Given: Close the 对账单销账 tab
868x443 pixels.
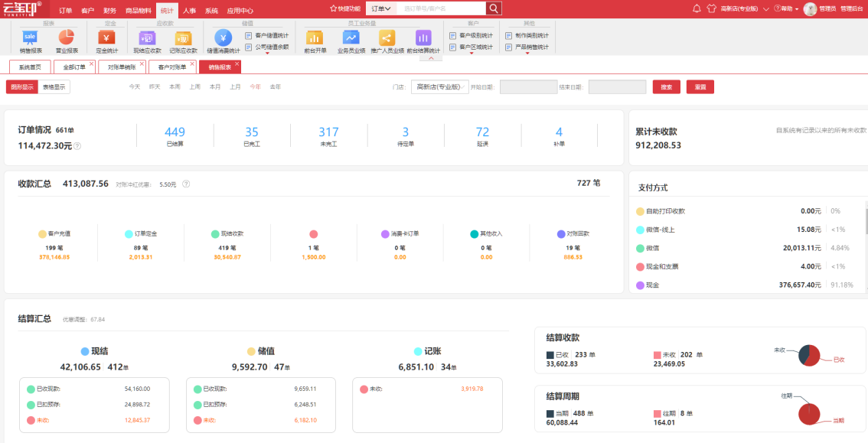Looking at the screenshot, I should point(142,64).
